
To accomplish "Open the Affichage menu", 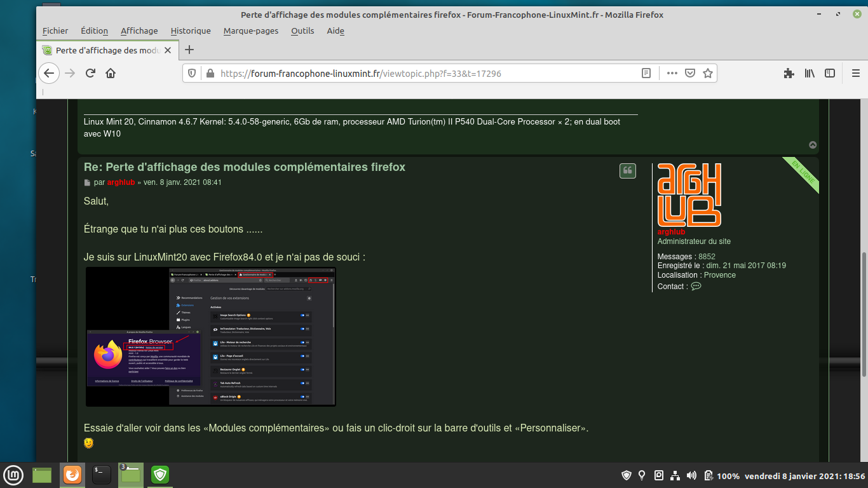I will (x=139, y=30).
